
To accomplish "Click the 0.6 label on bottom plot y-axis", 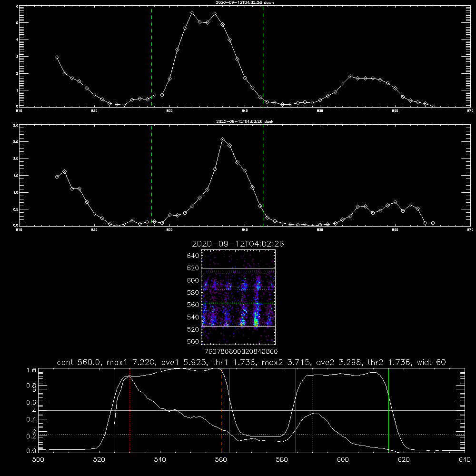I will click(31, 402).
